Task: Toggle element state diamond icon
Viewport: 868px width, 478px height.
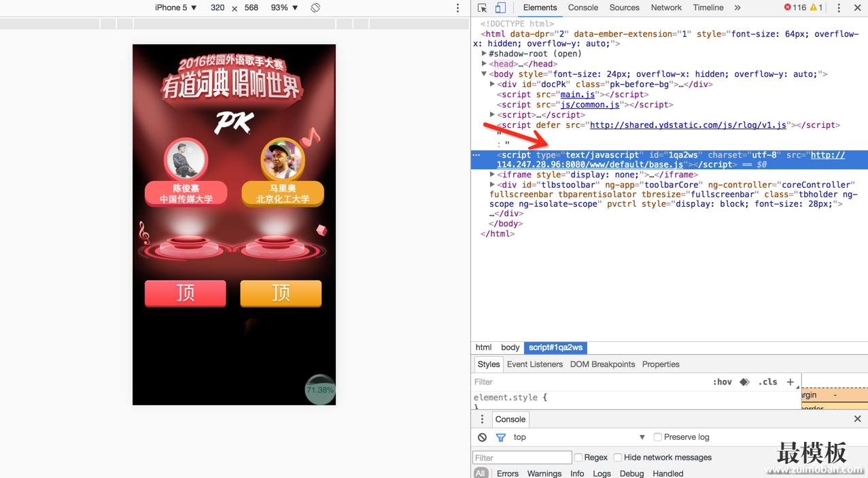Action: pyautogui.click(x=744, y=382)
